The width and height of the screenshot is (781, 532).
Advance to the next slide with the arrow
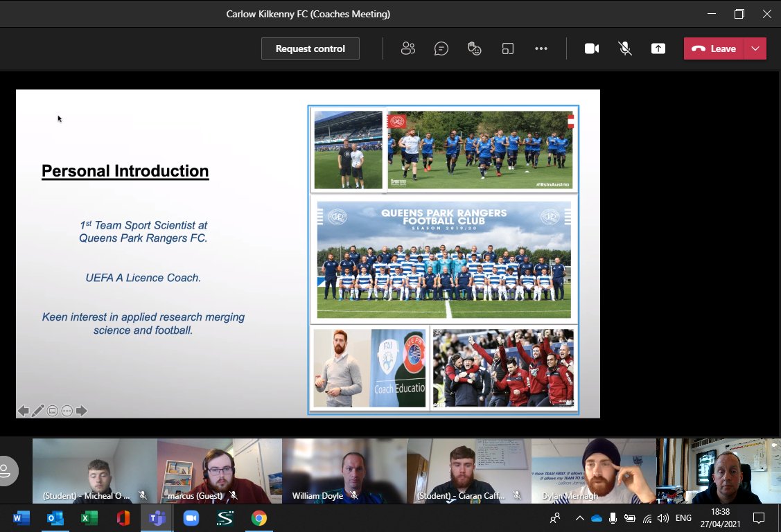tap(81, 410)
